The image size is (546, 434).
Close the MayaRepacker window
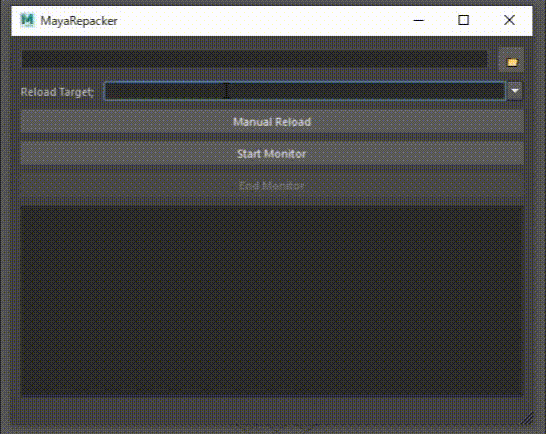pos(509,20)
